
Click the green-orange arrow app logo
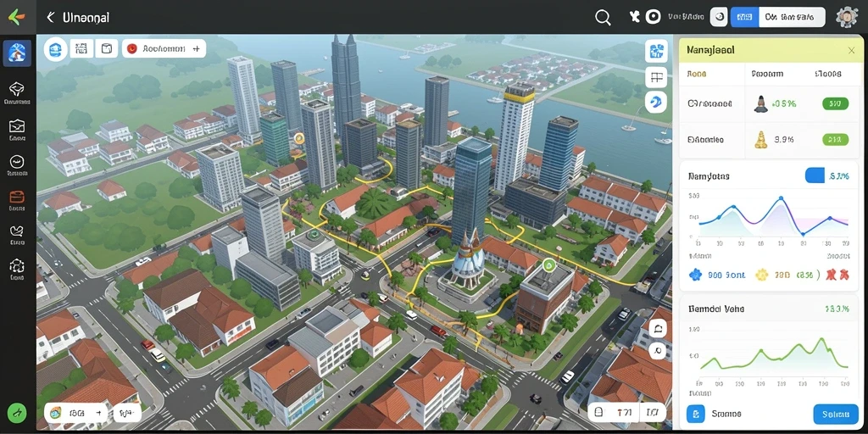17,18
